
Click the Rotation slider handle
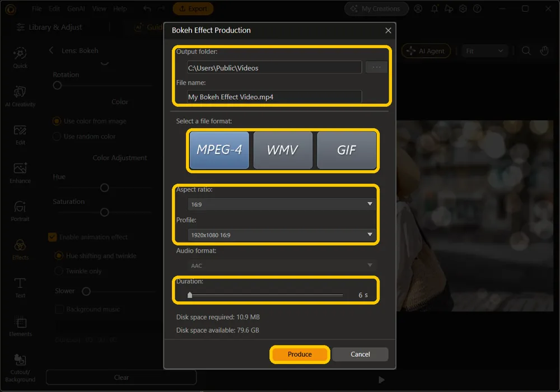coord(57,86)
